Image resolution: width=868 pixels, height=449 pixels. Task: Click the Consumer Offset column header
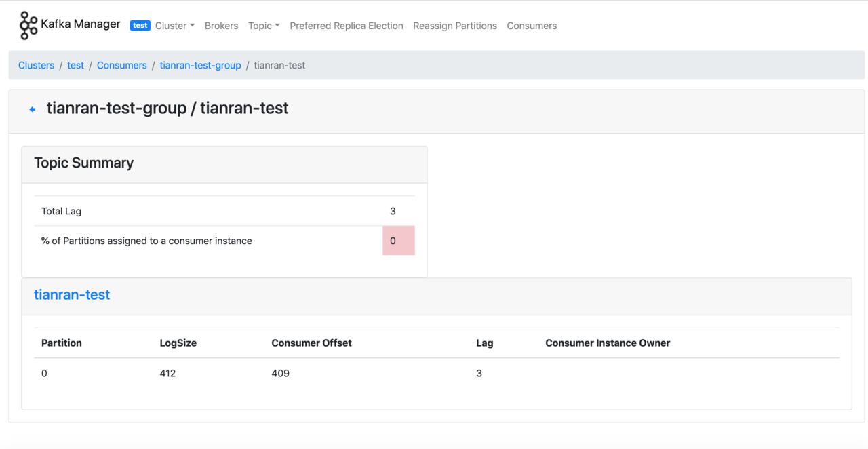coord(312,343)
